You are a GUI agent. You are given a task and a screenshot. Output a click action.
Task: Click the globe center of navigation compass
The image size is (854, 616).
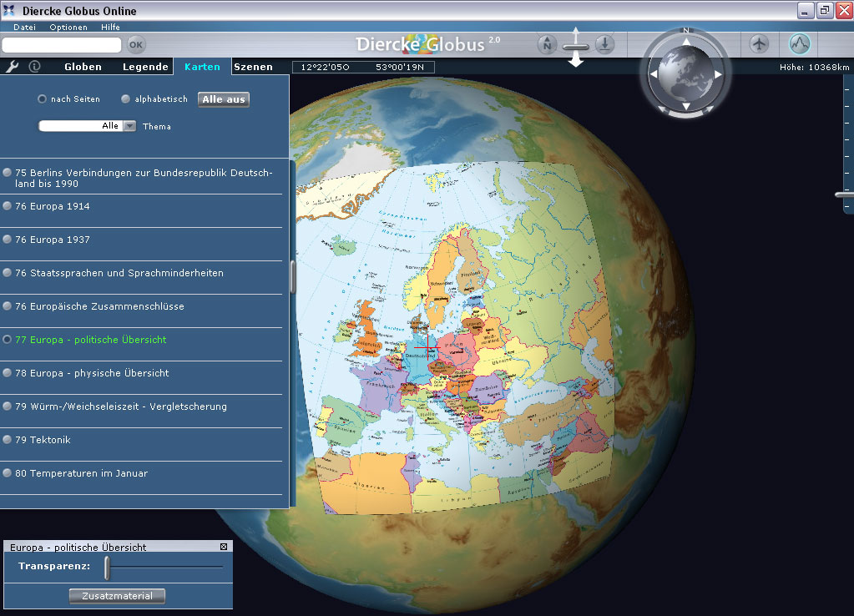(686, 74)
